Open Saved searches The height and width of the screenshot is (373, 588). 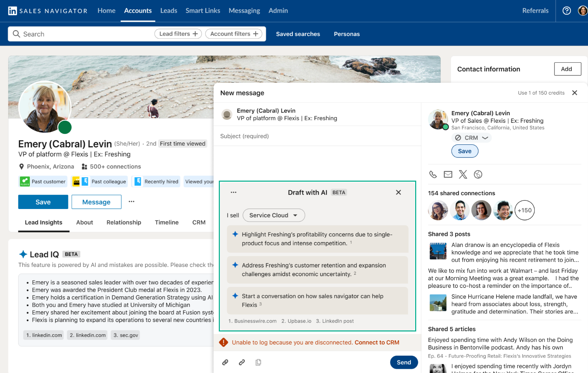tap(298, 34)
